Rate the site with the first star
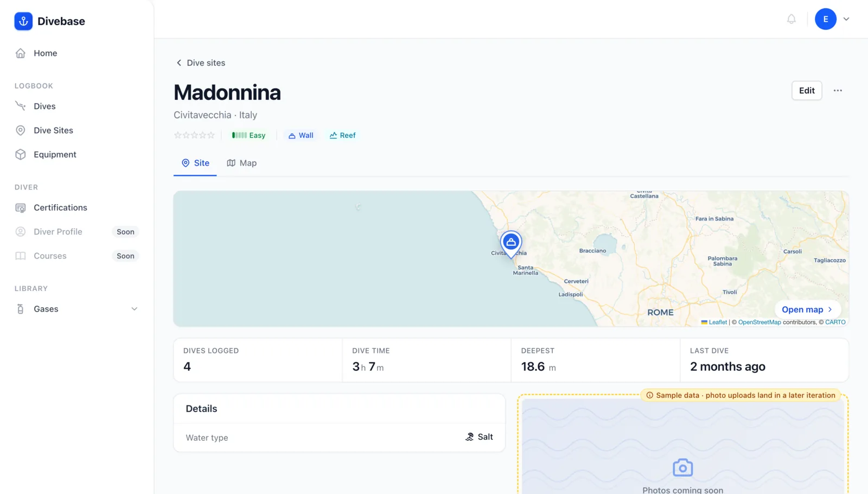This screenshot has height=494, width=868. pos(177,135)
